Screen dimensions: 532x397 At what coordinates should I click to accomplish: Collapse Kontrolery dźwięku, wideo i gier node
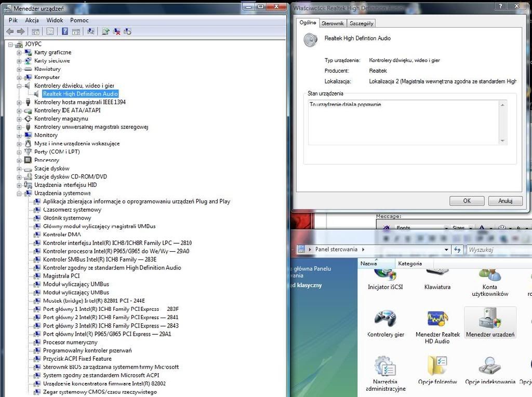point(19,86)
